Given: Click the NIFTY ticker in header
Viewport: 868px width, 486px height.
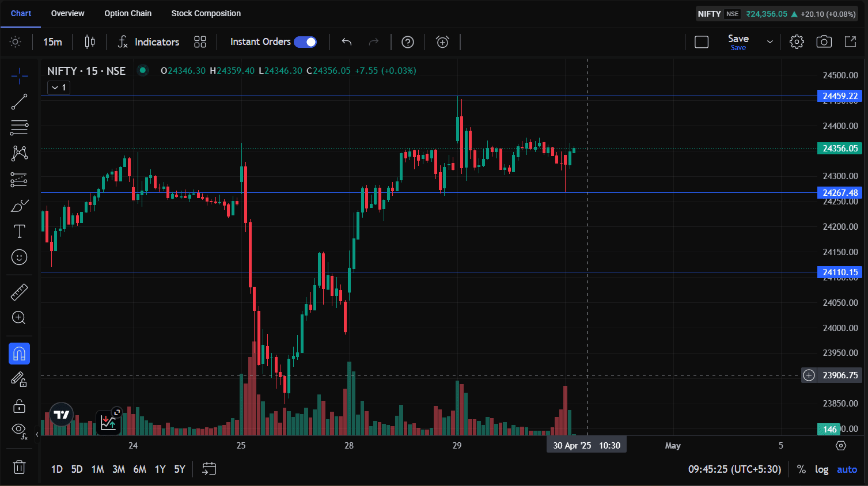Looking at the screenshot, I should [709, 14].
